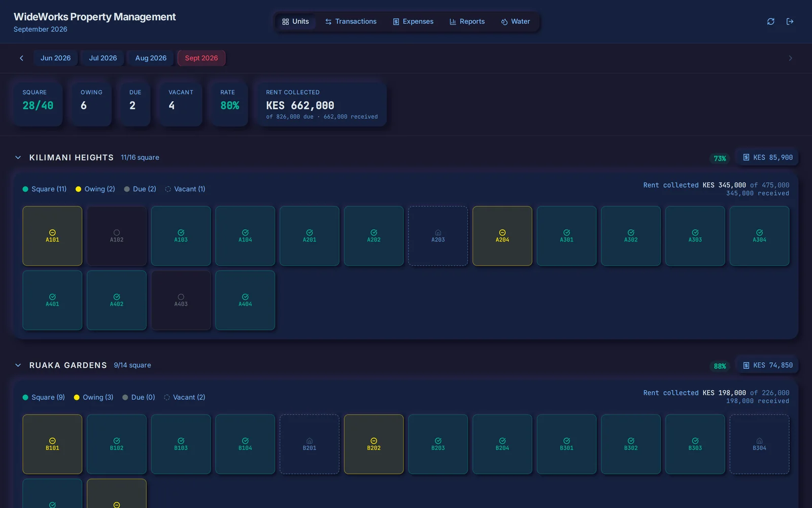The width and height of the screenshot is (812, 508).
Task: Click Kilimani Owing (2) legend item
Action: pos(95,189)
